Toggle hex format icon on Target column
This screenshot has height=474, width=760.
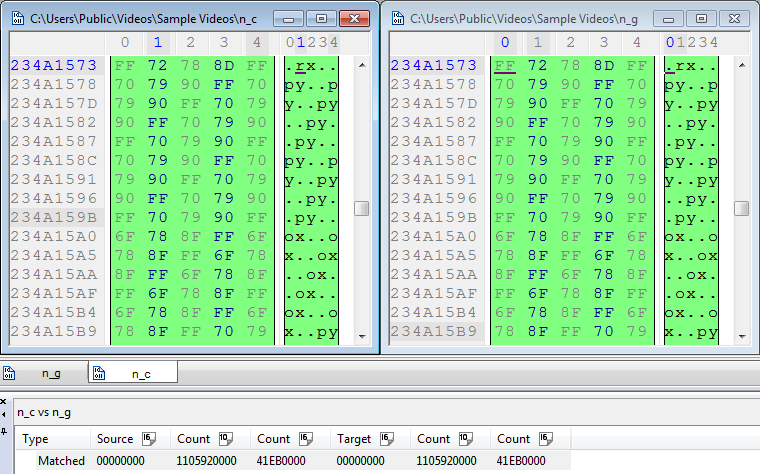pos(387,439)
